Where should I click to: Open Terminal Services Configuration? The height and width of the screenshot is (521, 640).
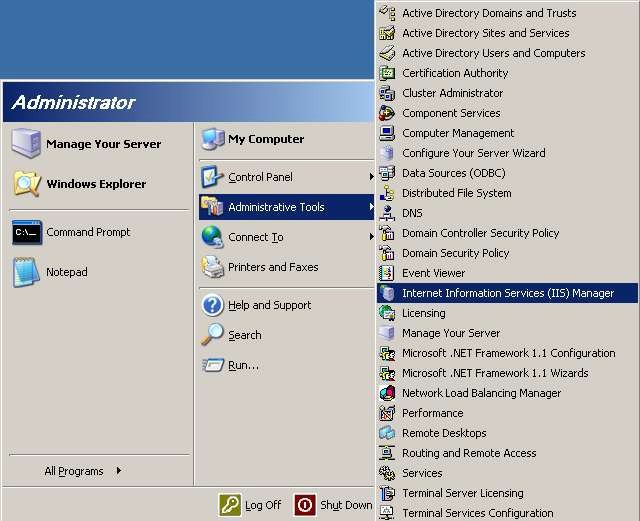(x=507, y=513)
